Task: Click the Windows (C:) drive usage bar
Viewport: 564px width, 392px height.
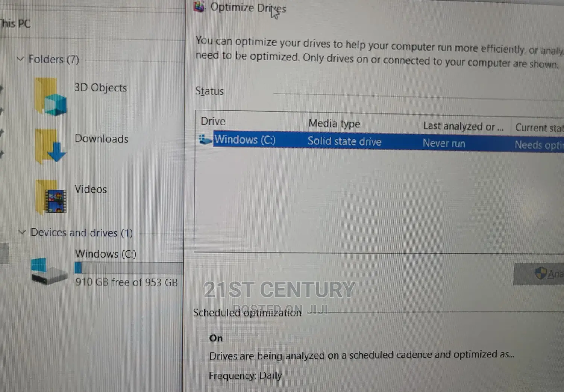Action: (129, 268)
